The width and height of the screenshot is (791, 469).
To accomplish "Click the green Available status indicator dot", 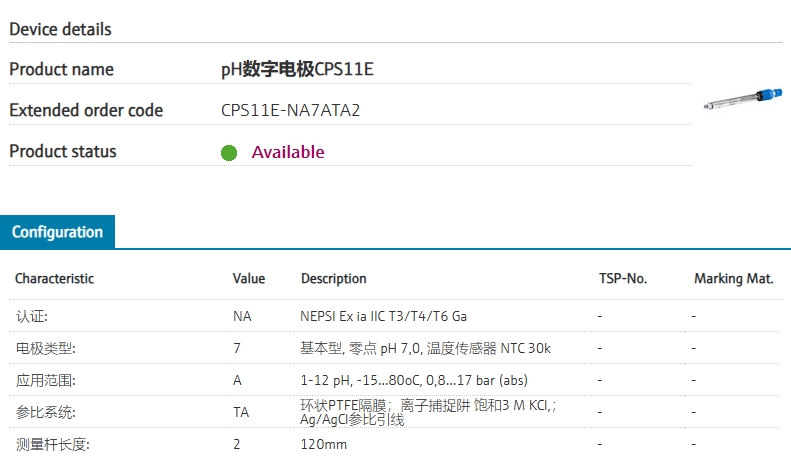I will tap(229, 153).
